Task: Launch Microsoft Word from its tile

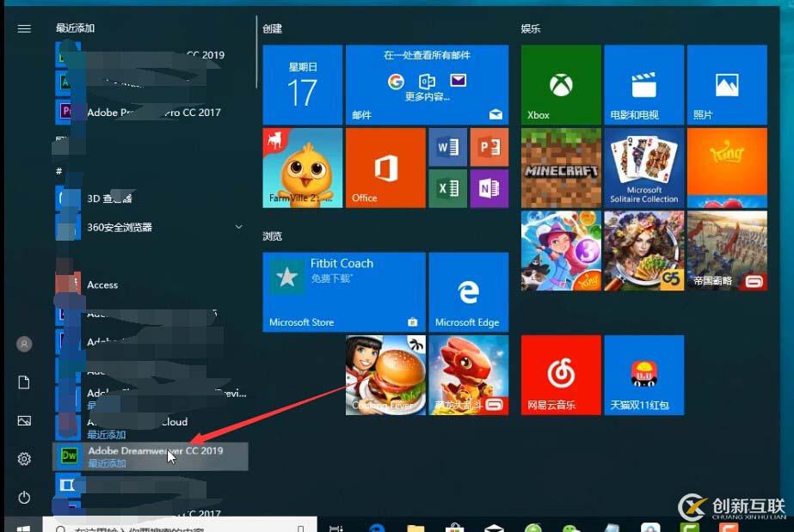Action: (447, 146)
